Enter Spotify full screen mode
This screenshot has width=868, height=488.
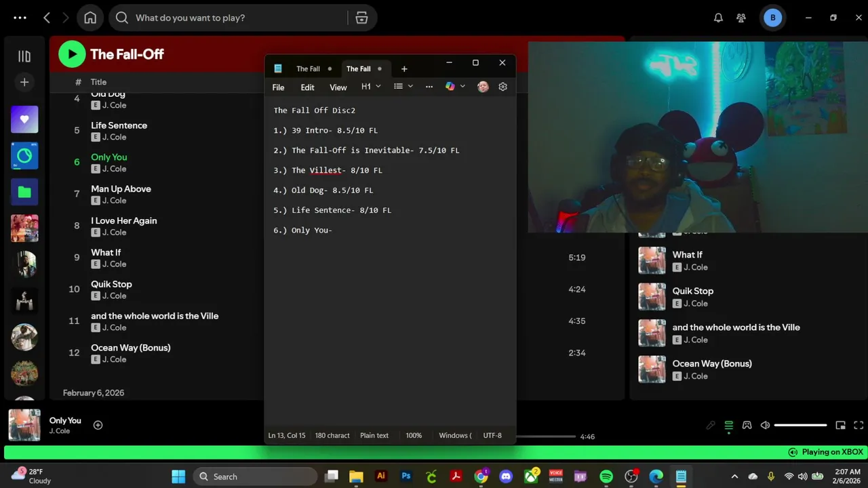(859, 425)
